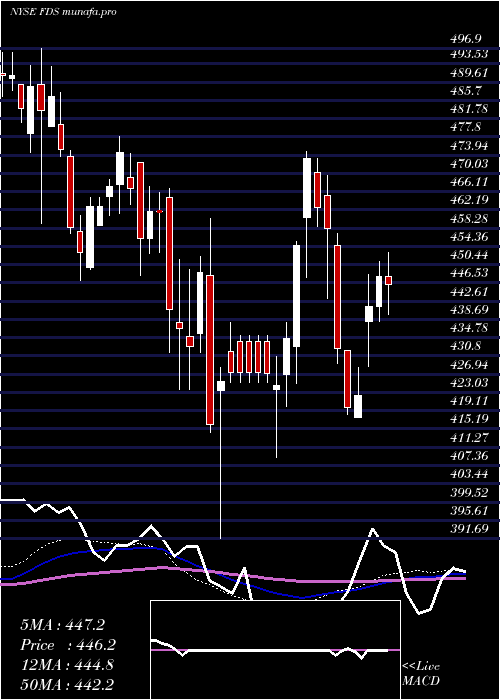Select the 403.44 price axis label
Viewport: 500px width, 700px height.
point(471,474)
